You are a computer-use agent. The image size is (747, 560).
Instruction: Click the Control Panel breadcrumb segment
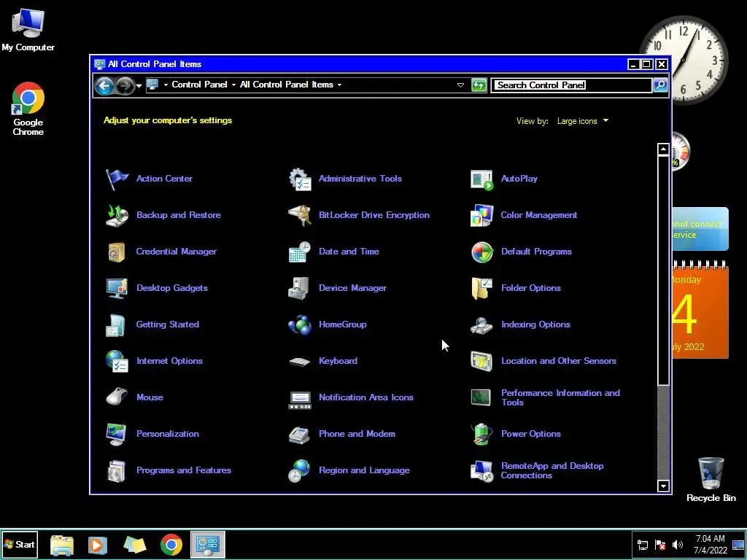pyautogui.click(x=199, y=85)
